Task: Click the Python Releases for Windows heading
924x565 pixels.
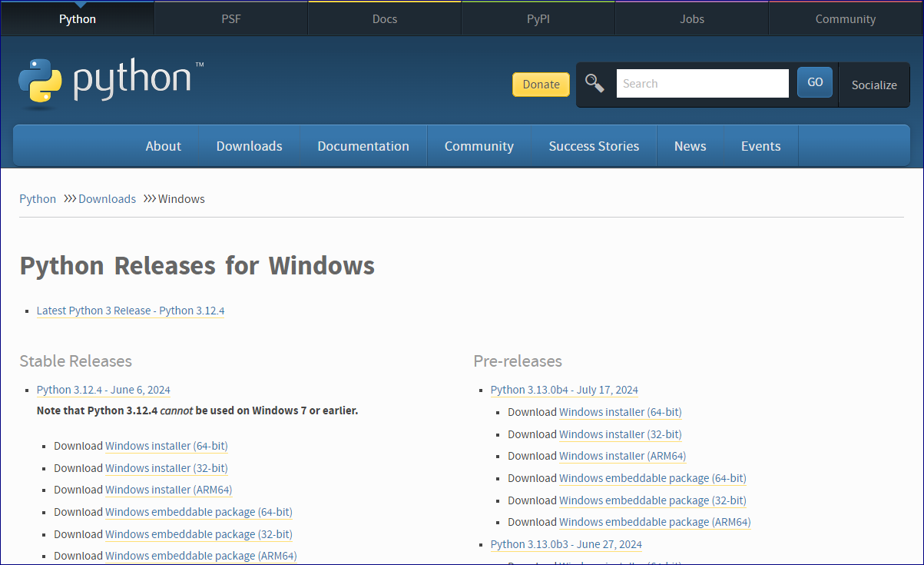Action: (197, 266)
